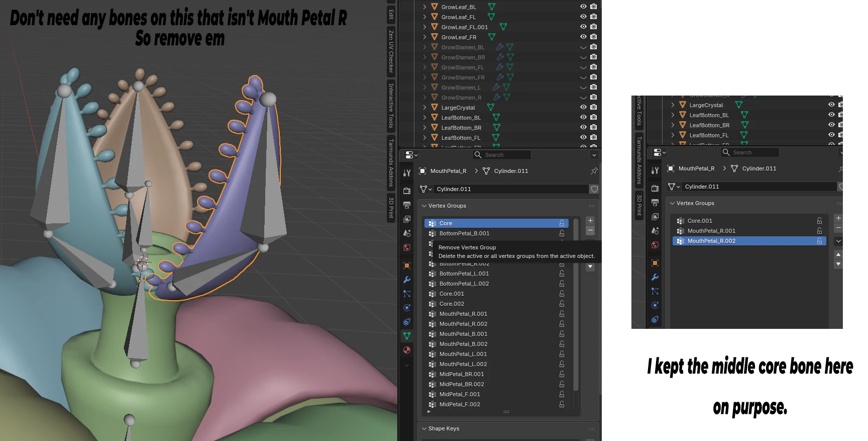Expand LargeCrystal in left screenshot outliner

424,107
